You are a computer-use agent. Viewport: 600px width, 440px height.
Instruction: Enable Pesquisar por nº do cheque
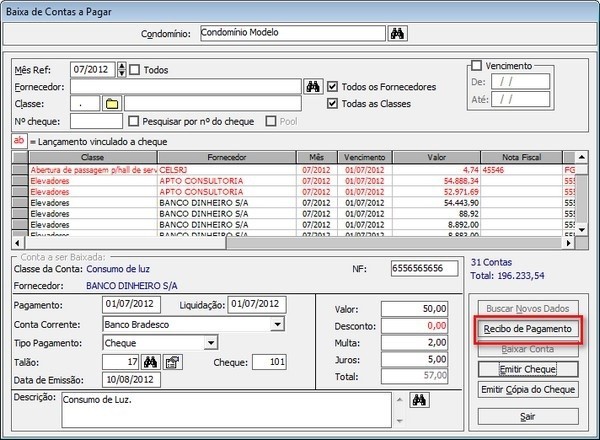tap(133, 121)
